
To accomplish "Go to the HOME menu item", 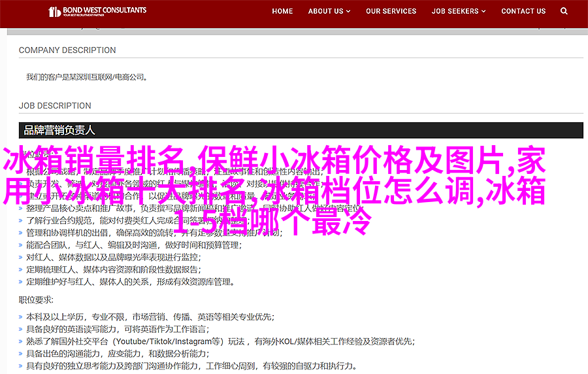I will 282,11.
